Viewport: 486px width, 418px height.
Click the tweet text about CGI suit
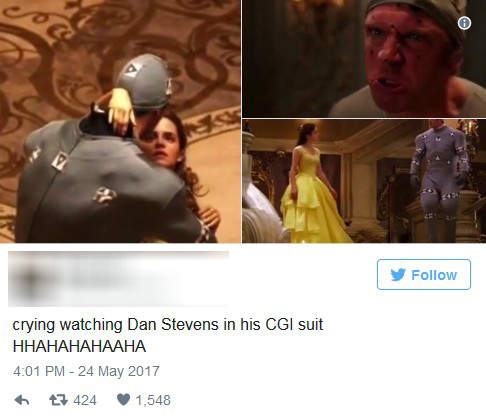point(168,324)
